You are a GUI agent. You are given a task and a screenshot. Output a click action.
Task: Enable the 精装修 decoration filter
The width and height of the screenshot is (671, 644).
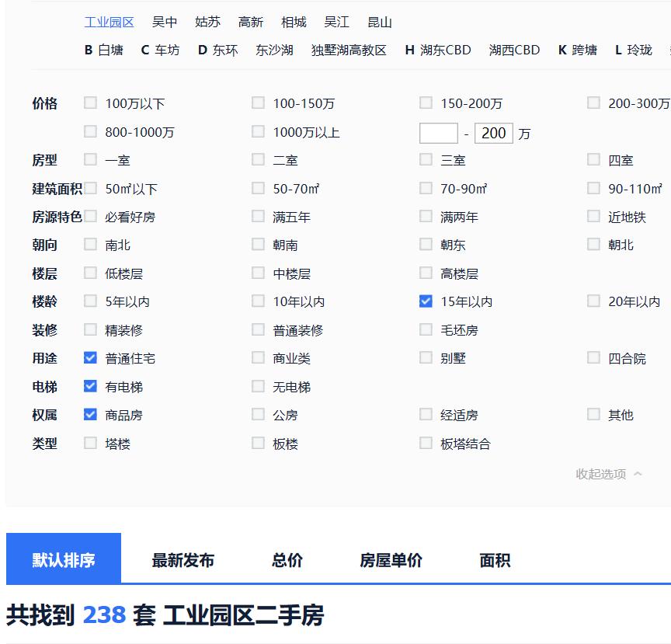pos(90,329)
